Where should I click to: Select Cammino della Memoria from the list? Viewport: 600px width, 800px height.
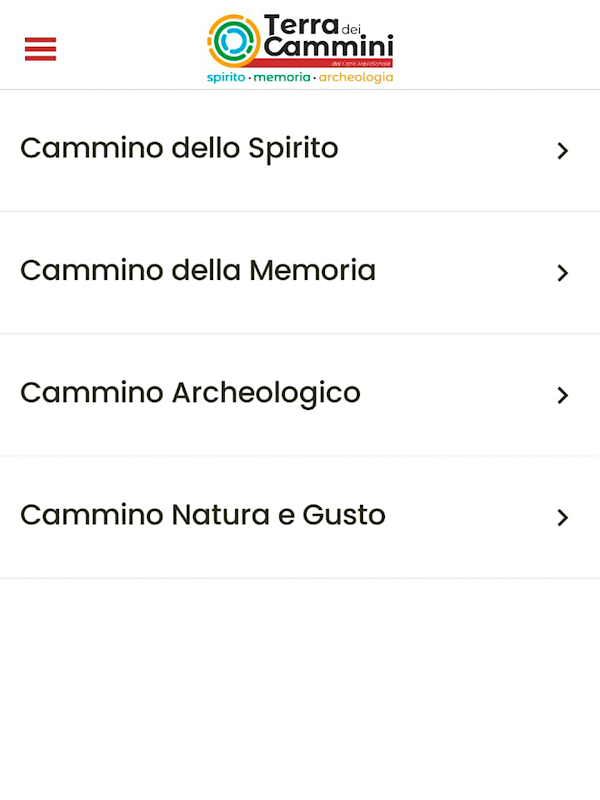(x=198, y=271)
